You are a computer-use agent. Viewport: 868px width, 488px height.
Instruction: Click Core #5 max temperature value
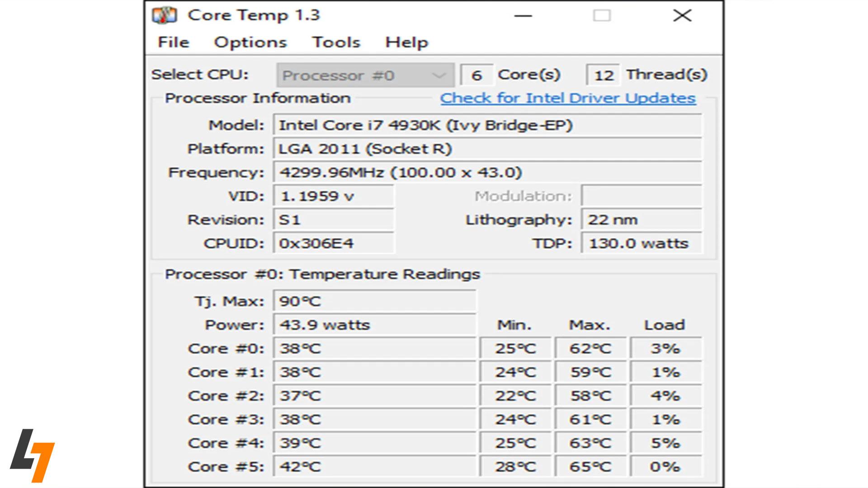(x=590, y=466)
